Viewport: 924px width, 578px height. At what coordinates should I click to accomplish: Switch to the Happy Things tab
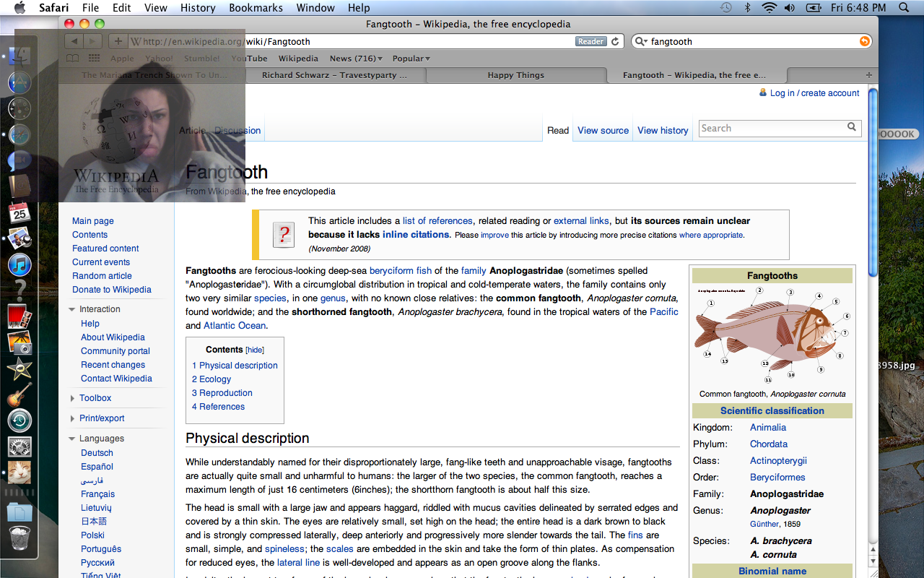(x=515, y=75)
